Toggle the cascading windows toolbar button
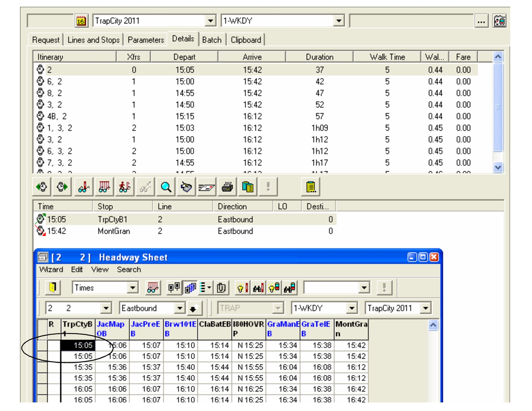532x411 pixels. pyautogui.click(x=190, y=288)
